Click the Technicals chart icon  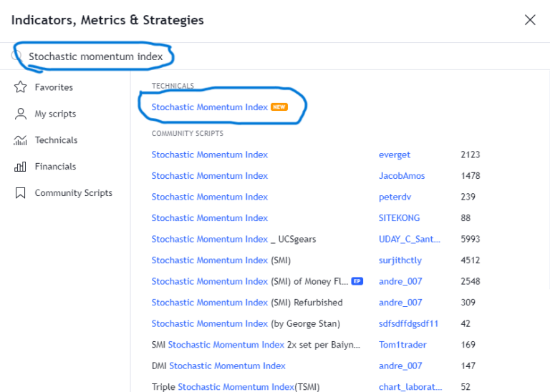pyautogui.click(x=21, y=140)
